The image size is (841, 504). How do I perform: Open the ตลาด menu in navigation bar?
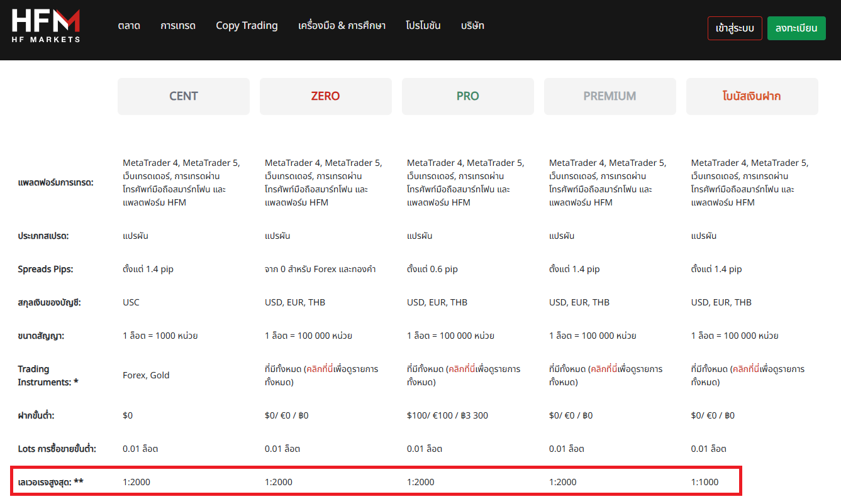129,26
